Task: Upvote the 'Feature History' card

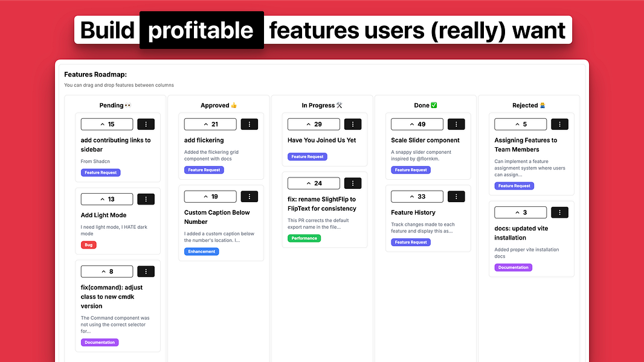Action: point(417,196)
